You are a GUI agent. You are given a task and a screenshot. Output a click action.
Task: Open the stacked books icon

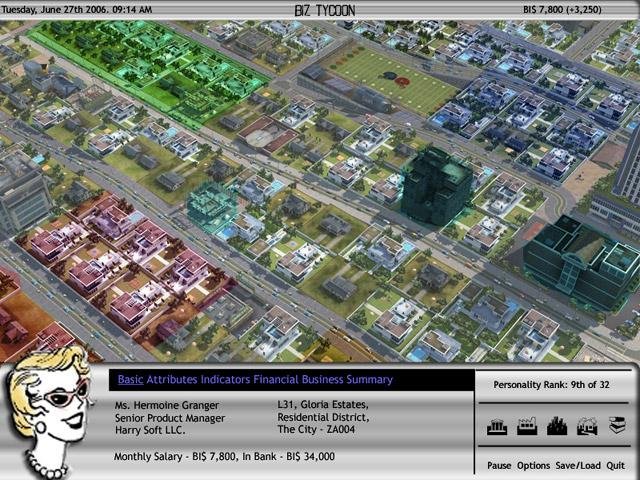click(617, 426)
